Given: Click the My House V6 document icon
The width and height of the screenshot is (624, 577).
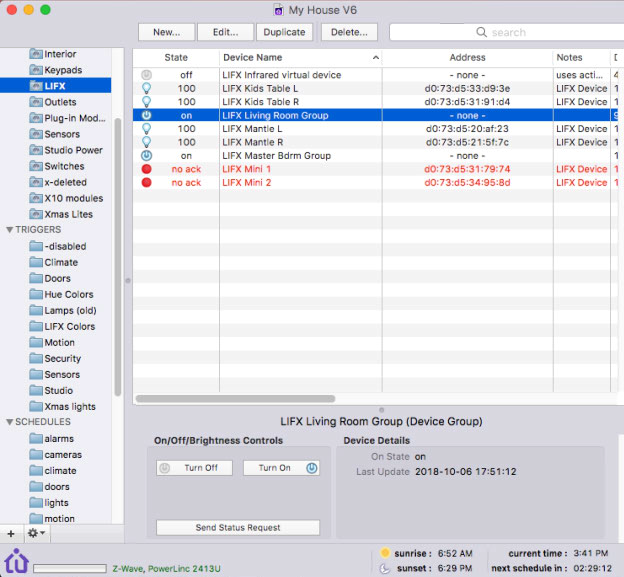Looking at the screenshot, I should point(279,10).
